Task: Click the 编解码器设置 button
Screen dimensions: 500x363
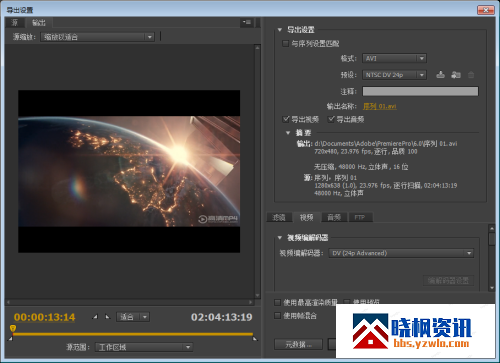Action: point(448,280)
